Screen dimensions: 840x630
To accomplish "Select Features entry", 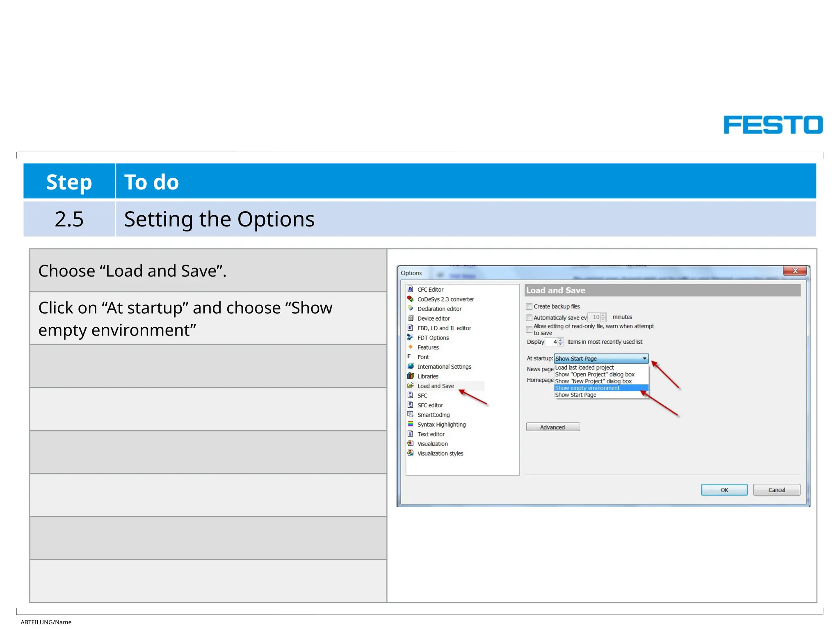I will [428, 347].
